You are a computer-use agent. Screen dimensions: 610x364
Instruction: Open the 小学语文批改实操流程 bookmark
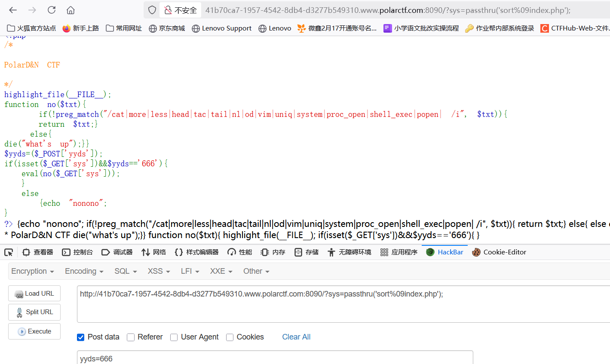[421, 28]
